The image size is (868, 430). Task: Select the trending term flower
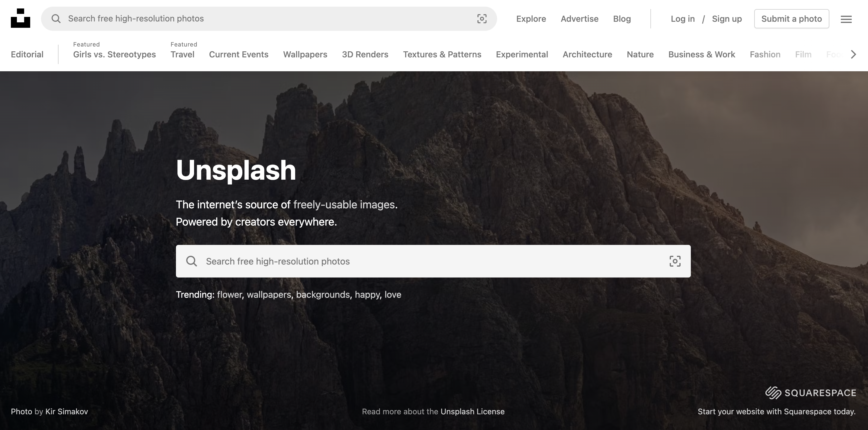tap(229, 295)
